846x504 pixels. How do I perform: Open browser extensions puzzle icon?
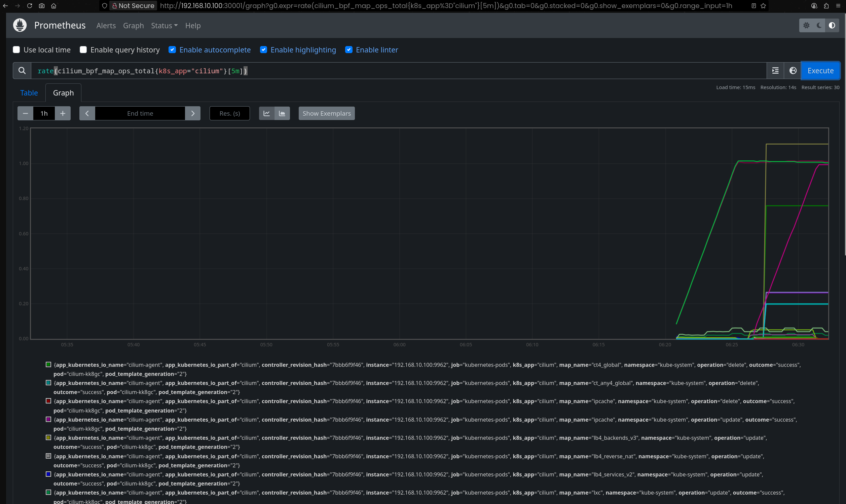[x=826, y=6]
